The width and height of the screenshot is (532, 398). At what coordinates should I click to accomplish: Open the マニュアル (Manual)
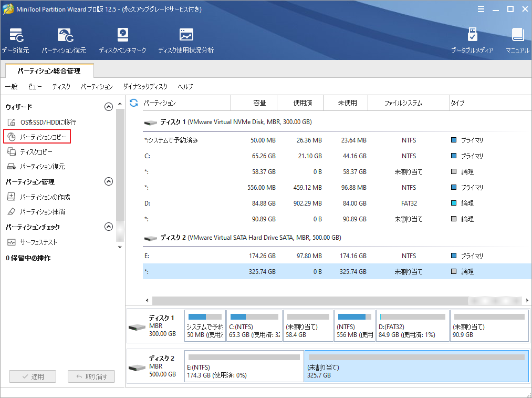(517, 39)
